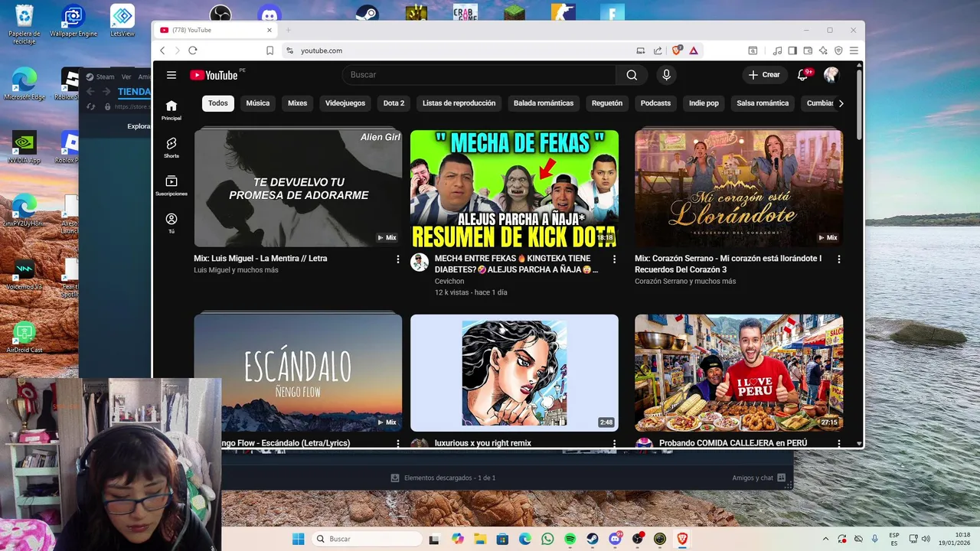Open the LetsView desktop shortcut
The width and height of the screenshot is (980, 551).
(x=122, y=21)
